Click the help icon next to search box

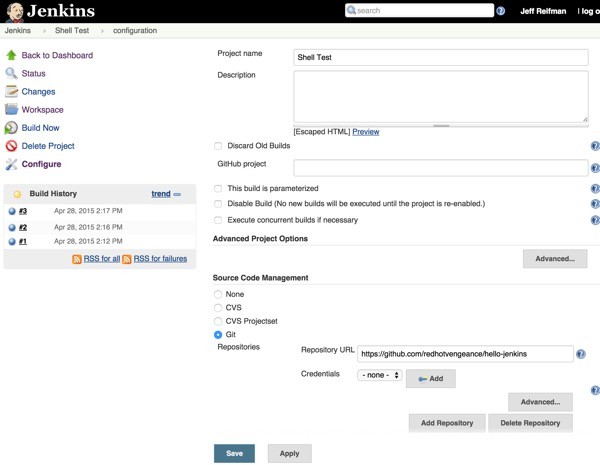click(501, 11)
